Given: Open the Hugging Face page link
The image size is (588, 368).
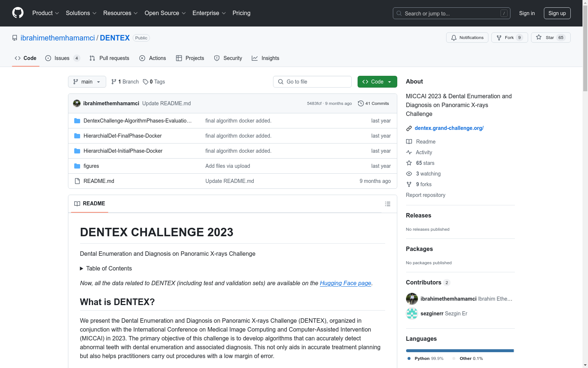Looking at the screenshot, I should tap(345, 283).
